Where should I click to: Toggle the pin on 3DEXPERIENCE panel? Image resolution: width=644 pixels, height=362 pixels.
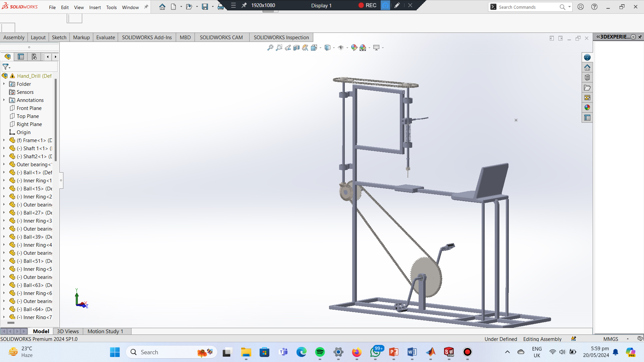[x=640, y=37]
